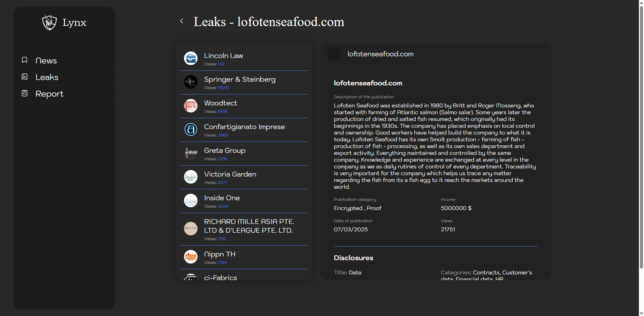Viewport: 644px width, 316px height.
Task: Click the News bookmark icon
Action: point(25,60)
